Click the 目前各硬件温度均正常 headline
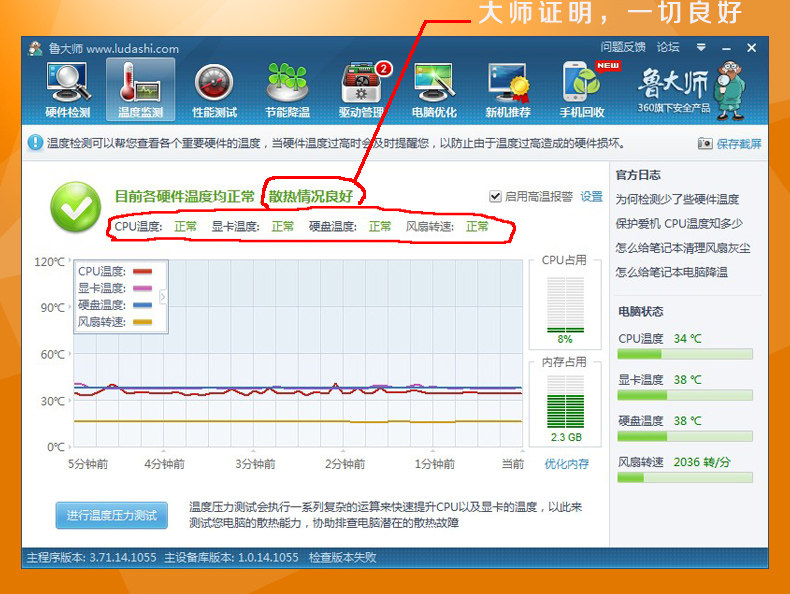The height and width of the screenshot is (594, 790). (x=185, y=196)
